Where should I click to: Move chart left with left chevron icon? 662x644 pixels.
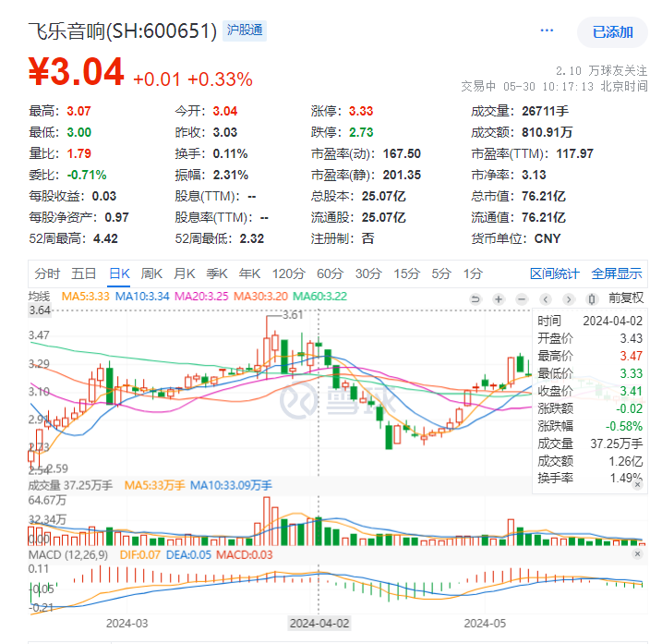point(546,299)
